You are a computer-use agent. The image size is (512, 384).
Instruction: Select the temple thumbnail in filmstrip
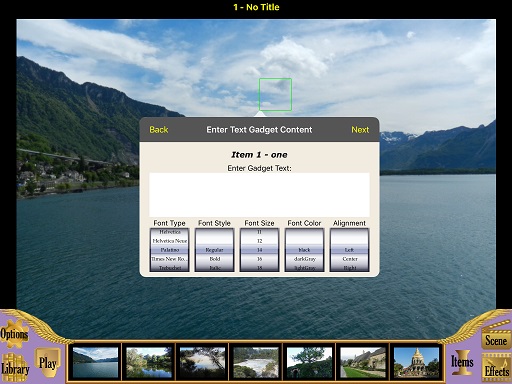(416, 362)
